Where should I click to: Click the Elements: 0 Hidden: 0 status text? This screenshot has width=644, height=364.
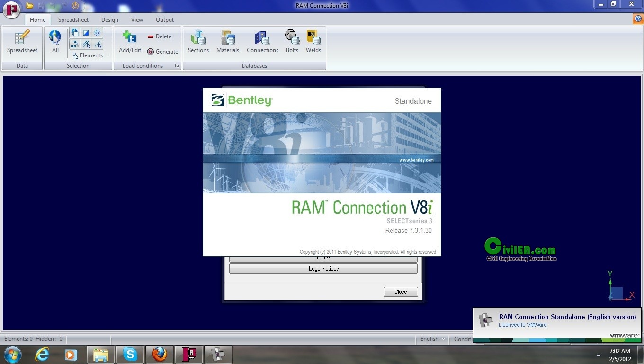click(33, 339)
